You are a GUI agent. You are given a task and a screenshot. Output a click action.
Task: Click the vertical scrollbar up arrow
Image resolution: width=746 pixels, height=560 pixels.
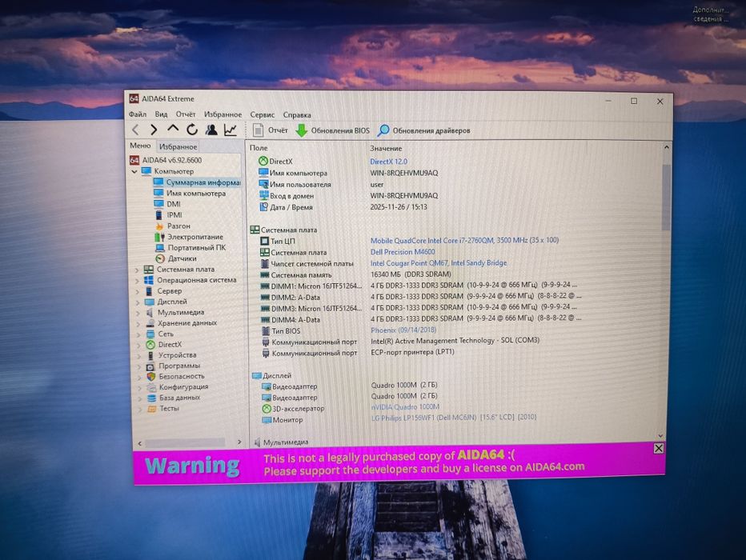point(666,147)
